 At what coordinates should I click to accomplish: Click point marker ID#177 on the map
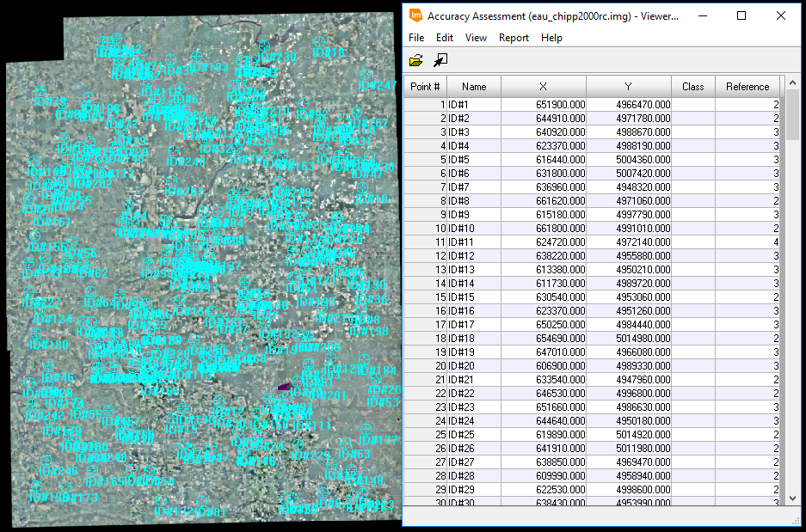click(x=366, y=430)
